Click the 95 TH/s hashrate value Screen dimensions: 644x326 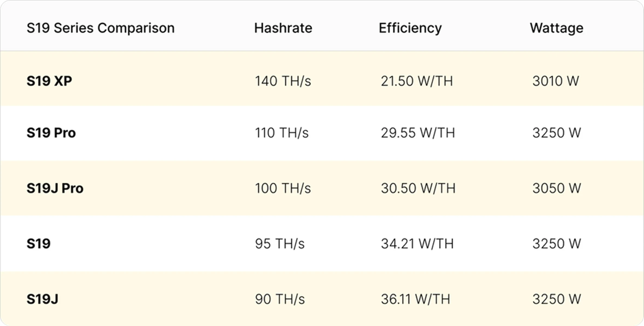point(280,244)
